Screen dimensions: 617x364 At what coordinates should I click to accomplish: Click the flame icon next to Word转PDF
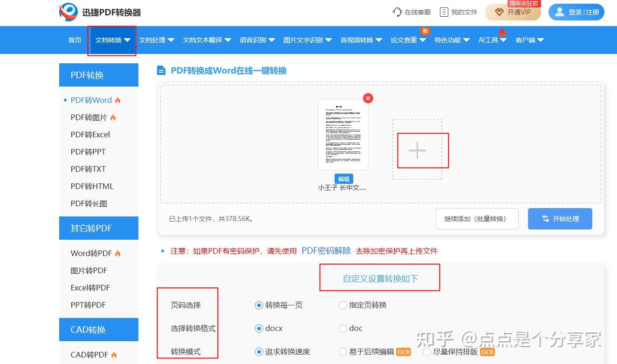pos(117,253)
